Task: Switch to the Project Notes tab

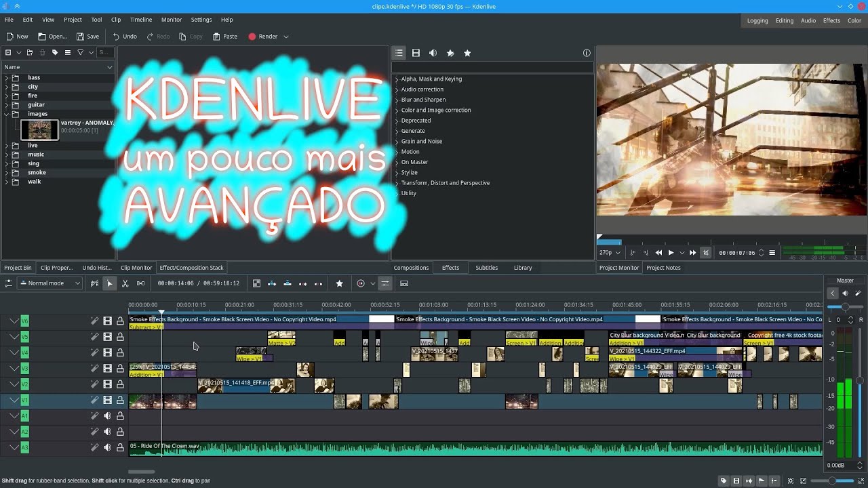Action: (x=663, y=268)
